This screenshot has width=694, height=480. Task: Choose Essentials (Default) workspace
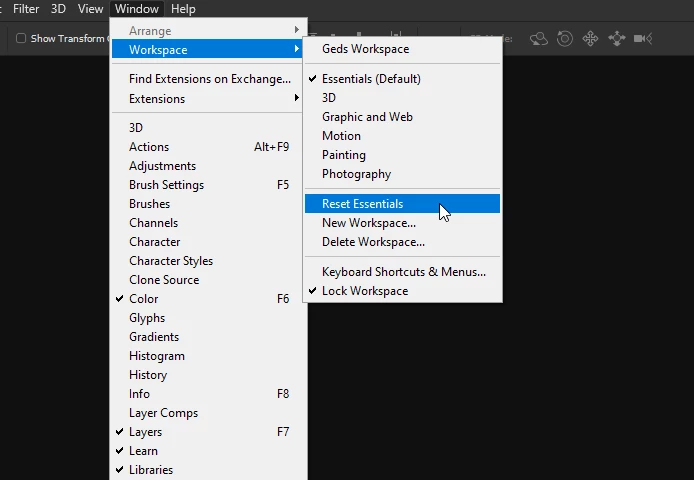pos(402,79)
